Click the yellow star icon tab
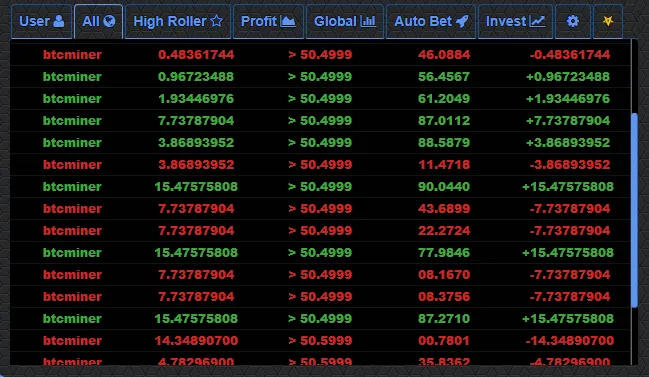The height and width of the screenshot is (377, 649). (608, 22)
